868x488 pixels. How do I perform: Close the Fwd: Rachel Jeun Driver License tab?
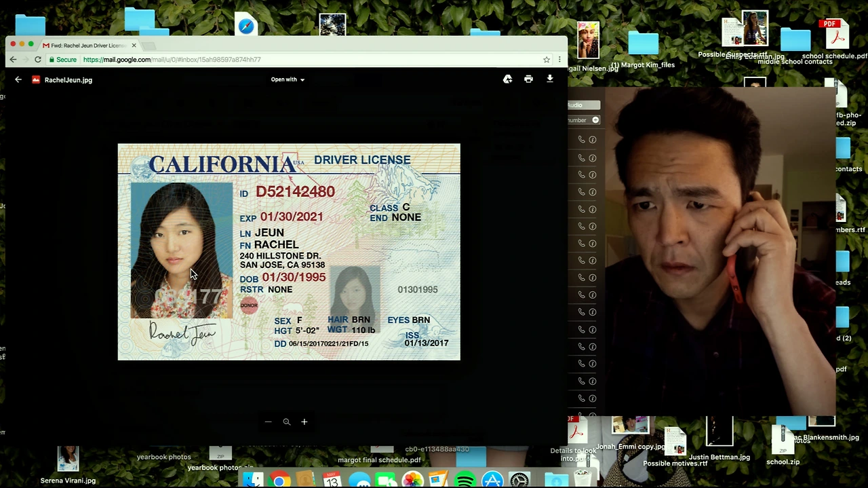pyautogui.click(x=134, y=45)
